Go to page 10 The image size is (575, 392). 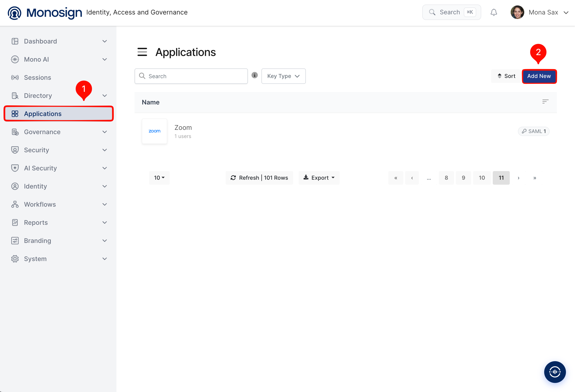pyautogui.click(x=482, y=178)
